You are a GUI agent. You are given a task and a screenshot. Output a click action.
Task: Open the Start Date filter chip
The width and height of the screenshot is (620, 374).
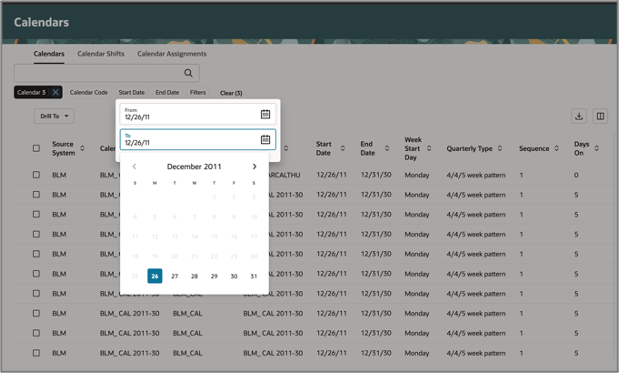(131, 93)
